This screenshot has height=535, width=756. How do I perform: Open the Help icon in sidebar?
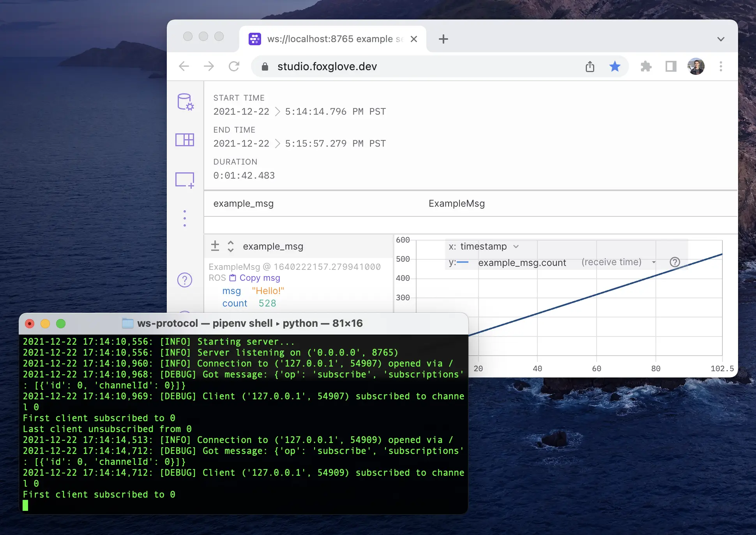184,280
